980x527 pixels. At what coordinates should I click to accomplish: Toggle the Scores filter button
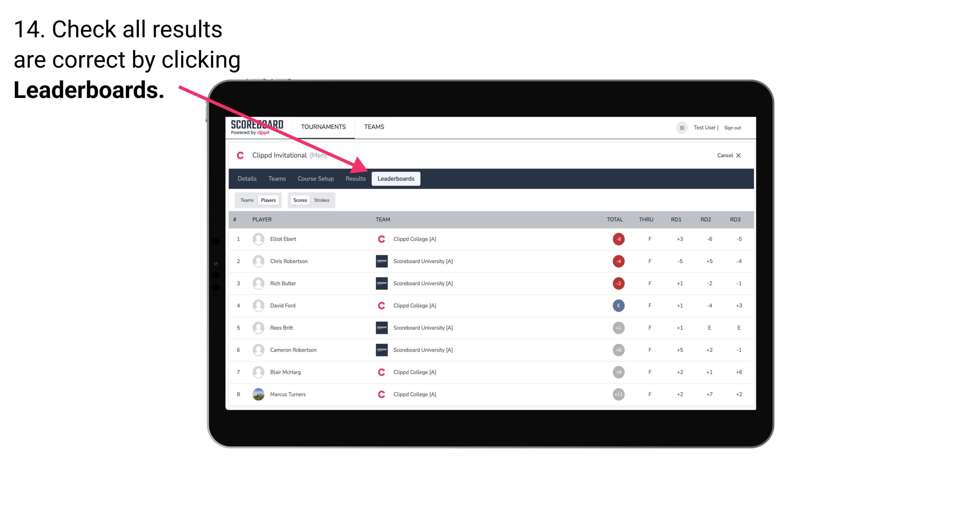click(300, 200)
